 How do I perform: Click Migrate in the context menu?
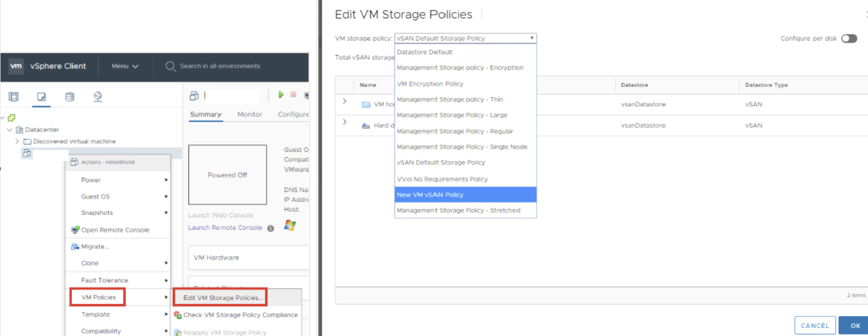pos(95,247)
